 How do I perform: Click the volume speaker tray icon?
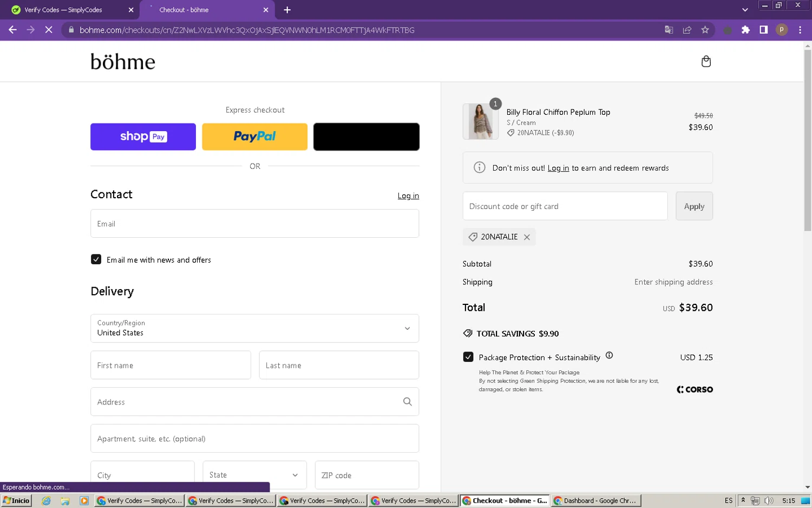[x=768, y=500]
